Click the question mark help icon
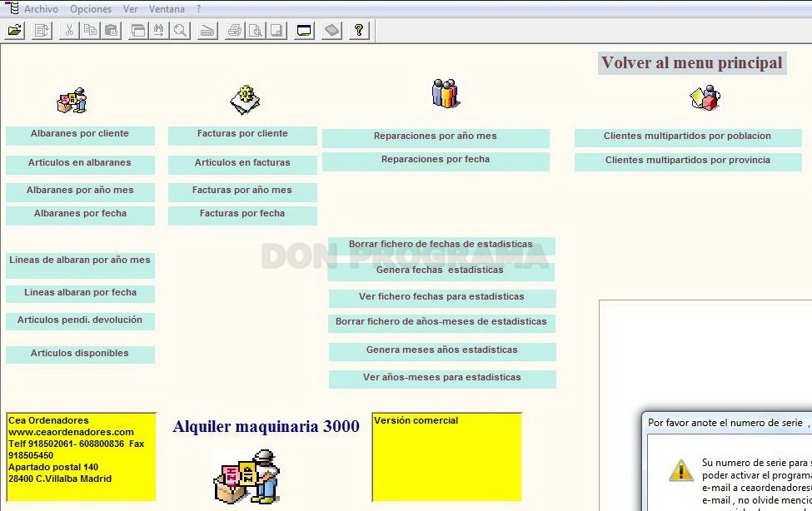The height and width of the screenshot is (511, 812). pos(359,31)
